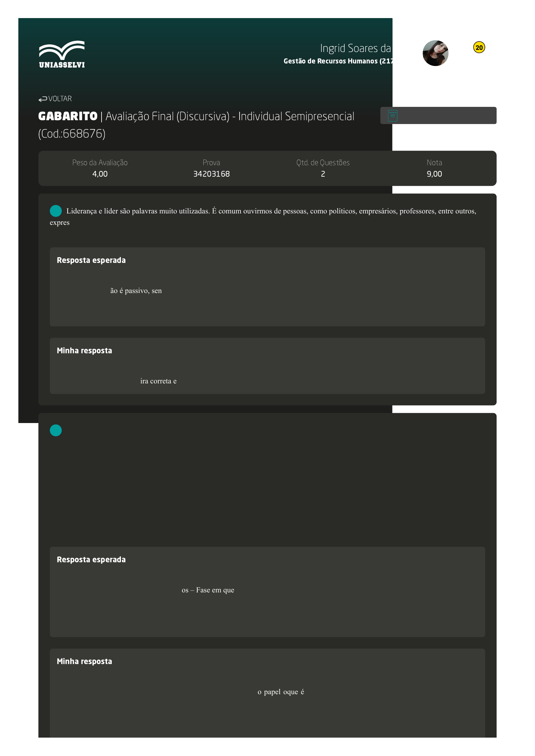
Task: Expand the first Minha resposta section
Action: pyautogui.click(x=84, y=350)
